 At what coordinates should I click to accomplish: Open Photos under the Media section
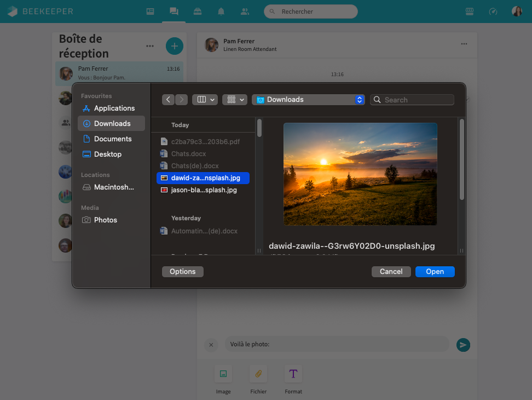tap(105, 220)
